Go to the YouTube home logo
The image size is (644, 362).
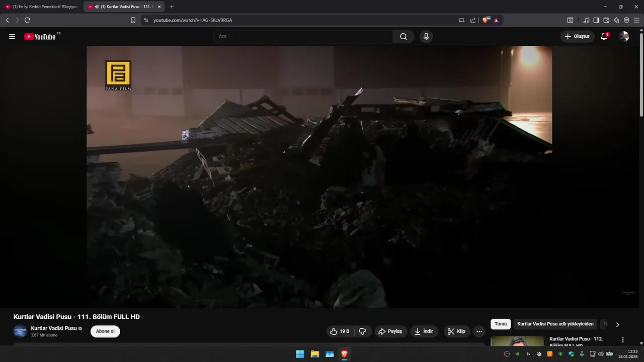pos(40,37)
